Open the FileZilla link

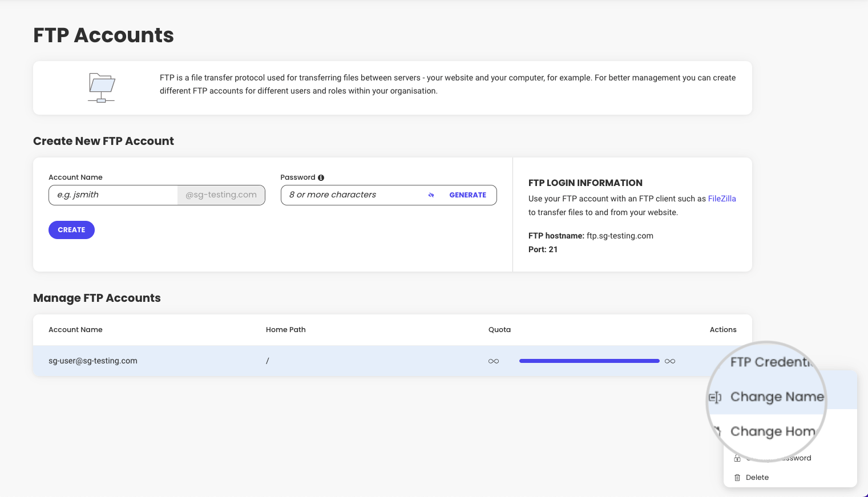[x=722, y=199]
